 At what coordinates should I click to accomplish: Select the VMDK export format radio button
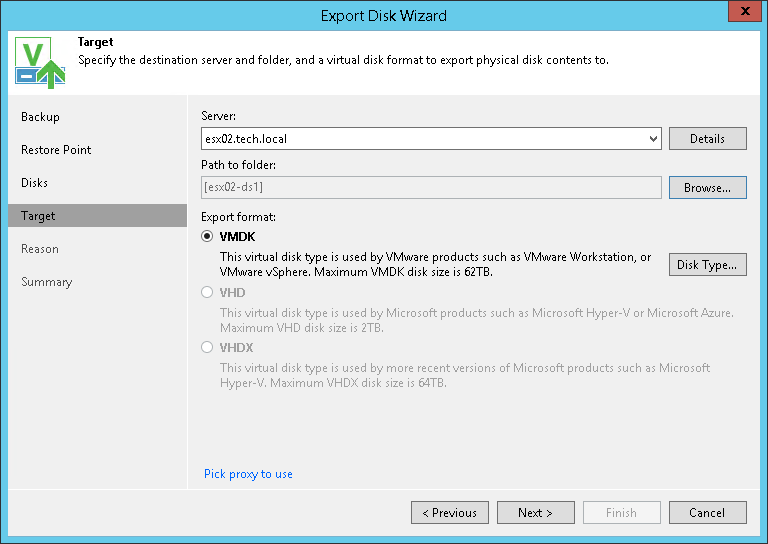click(x=207, y=237)
